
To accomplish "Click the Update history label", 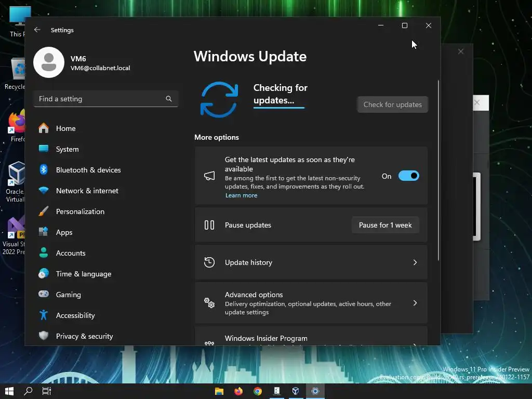I will click(248, 262).
